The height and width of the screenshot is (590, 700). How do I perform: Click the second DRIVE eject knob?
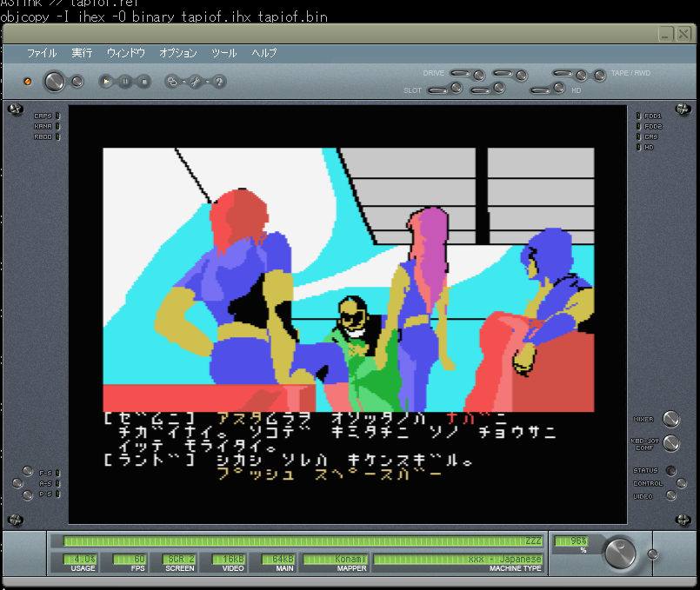[x=521, y=76]
